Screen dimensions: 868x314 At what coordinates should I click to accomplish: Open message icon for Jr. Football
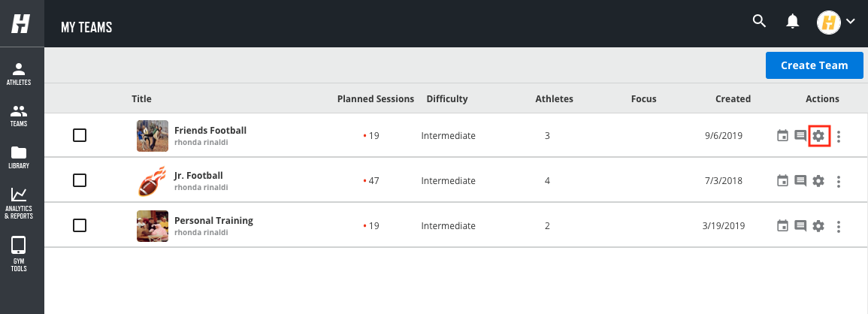pos(800,180)
